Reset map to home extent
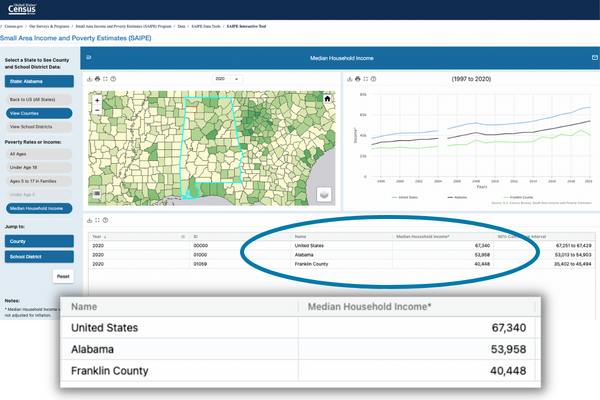The image size is (600, 400). click(327, 100)
